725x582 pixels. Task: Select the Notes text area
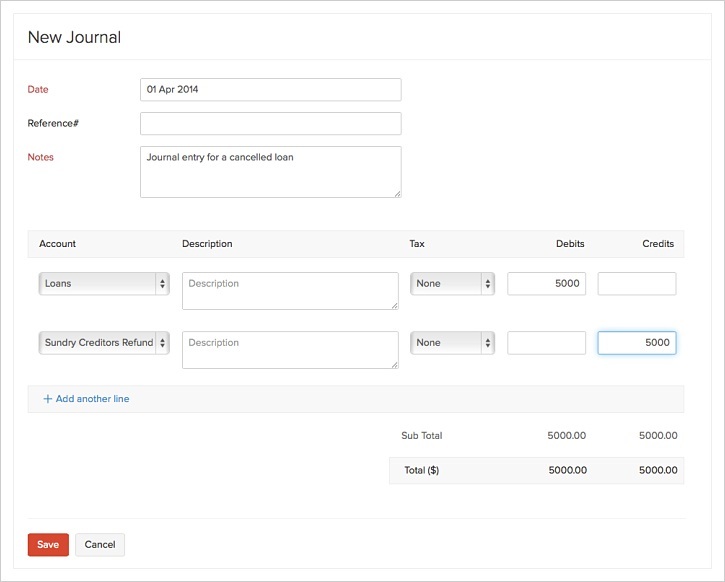point(270,172)
